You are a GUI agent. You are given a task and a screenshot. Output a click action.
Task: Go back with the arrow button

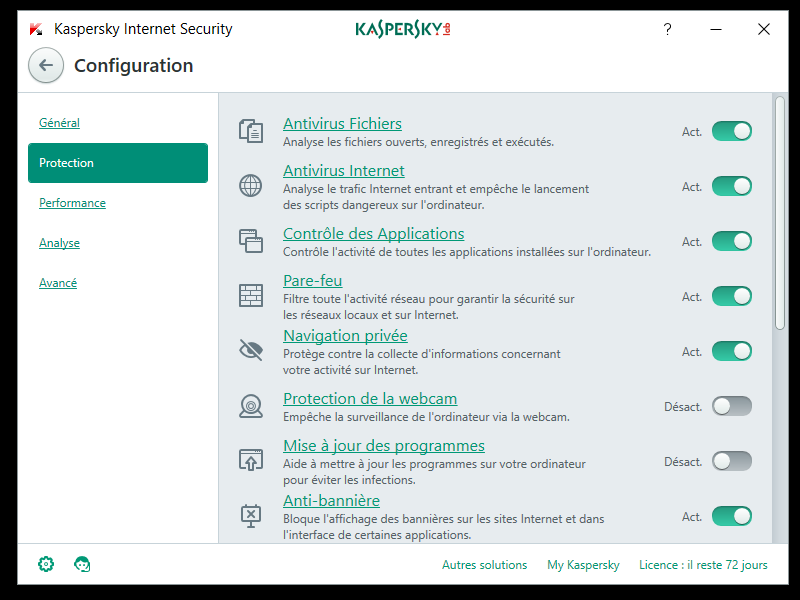(x=46, y=65)
